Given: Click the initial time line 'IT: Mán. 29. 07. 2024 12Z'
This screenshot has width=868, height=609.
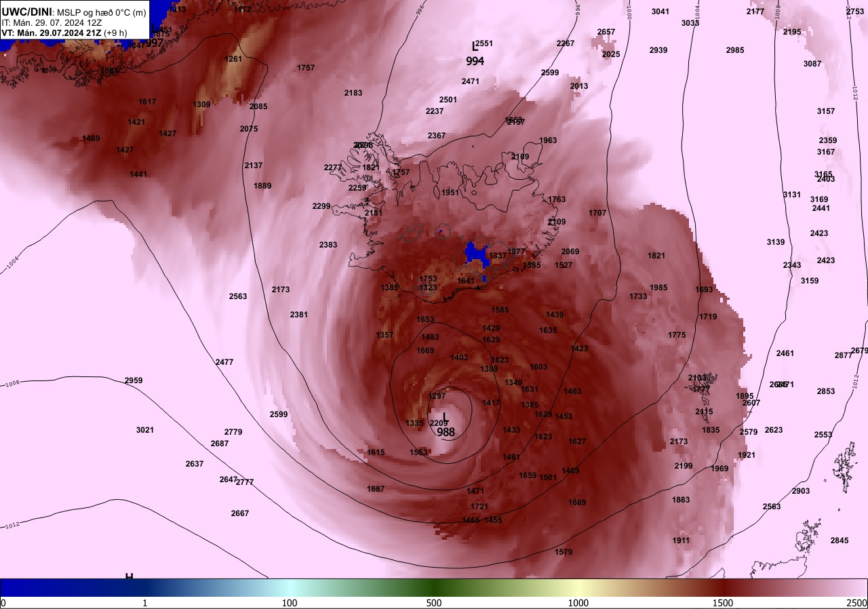Looking at the screenshot, I should [x=52, y=22].
